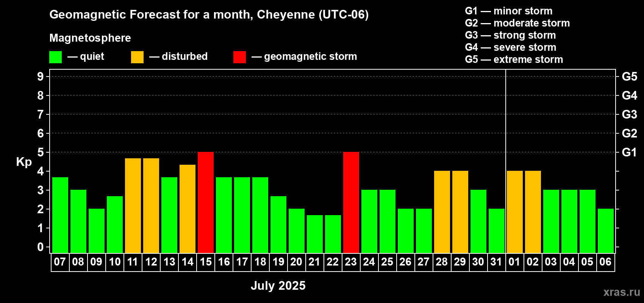Click 'G5 — extreme storm' legend text
Image resolution: width=644 pixels, height=303 pixels.
tap(514, 59)
